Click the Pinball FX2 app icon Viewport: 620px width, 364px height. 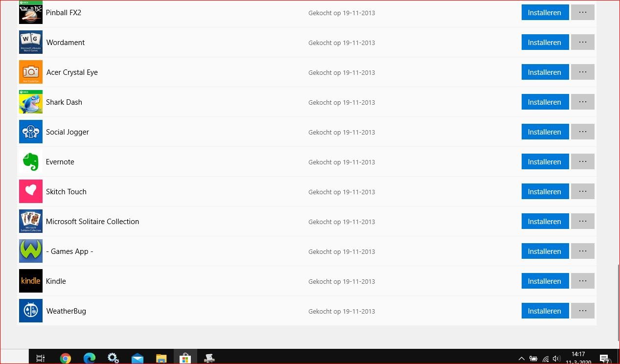point(31,12)
